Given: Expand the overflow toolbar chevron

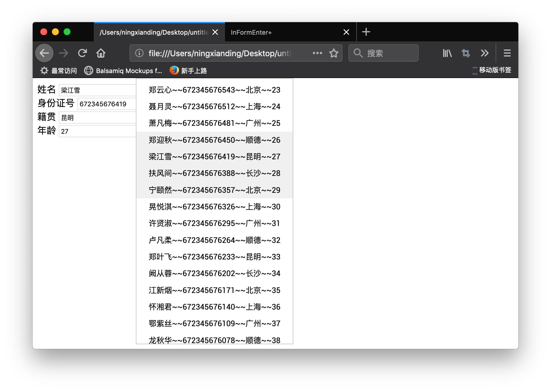Looking at the screenshot, I should [x=485, y=53].
